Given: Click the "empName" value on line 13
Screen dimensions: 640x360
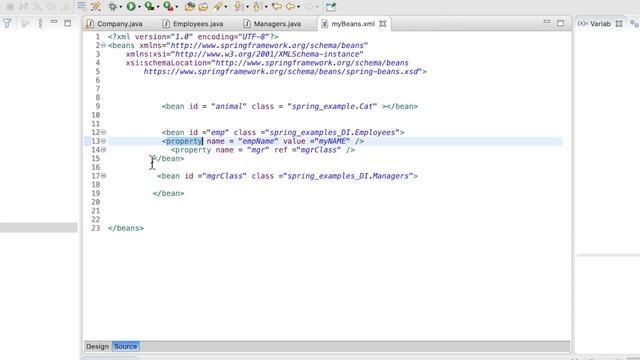Looking at the screenshot, I should click(x=258, y=141).
